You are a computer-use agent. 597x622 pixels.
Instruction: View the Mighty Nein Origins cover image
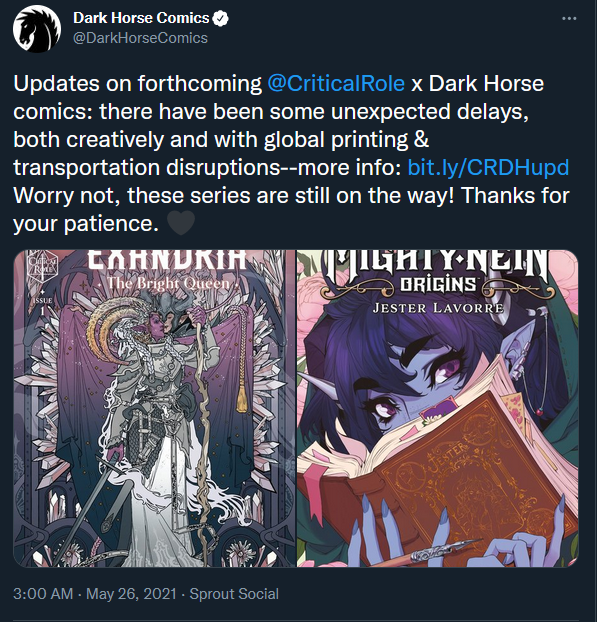click(x=438, y=408)
